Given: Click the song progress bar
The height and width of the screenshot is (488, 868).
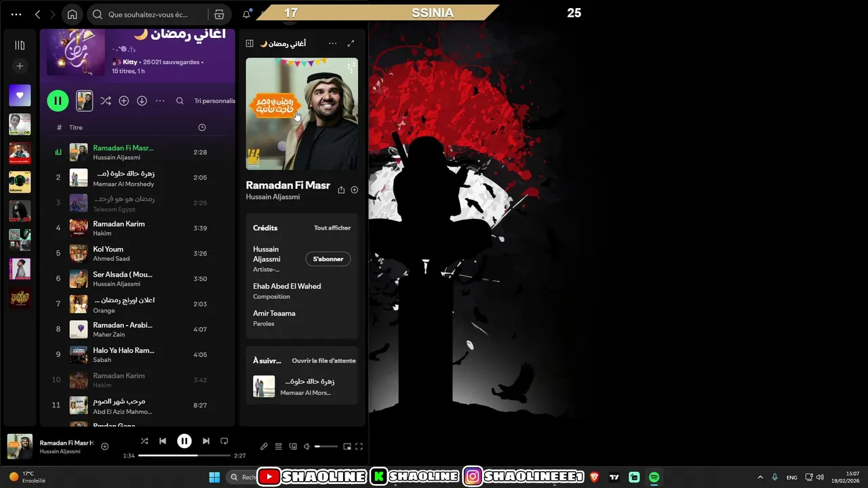Looking at the screenshot, I should 184,455.
